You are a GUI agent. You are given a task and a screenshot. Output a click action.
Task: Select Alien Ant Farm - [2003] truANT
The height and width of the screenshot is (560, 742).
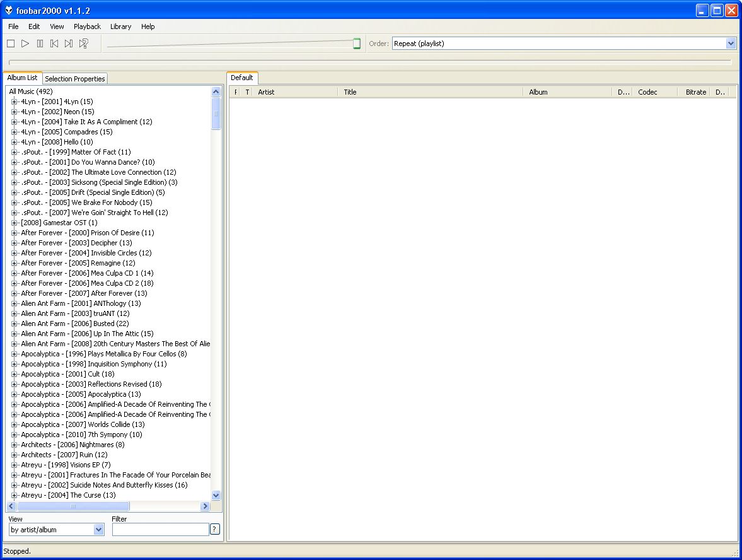pyautogui.click(x=75, y=313)
